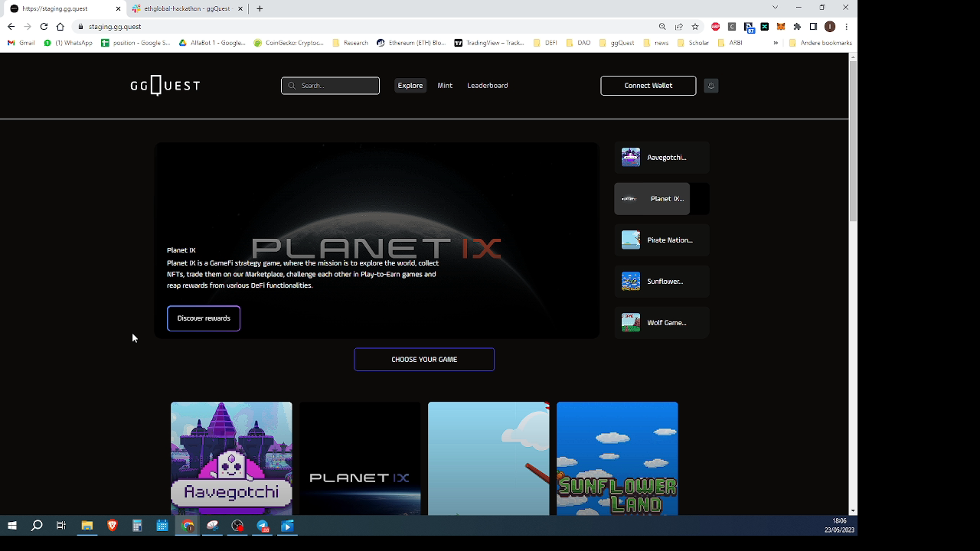Open the Extensions puzzle-piece menu
The height and width of the screenshot is (551, 980).
[x=797, y=27]
